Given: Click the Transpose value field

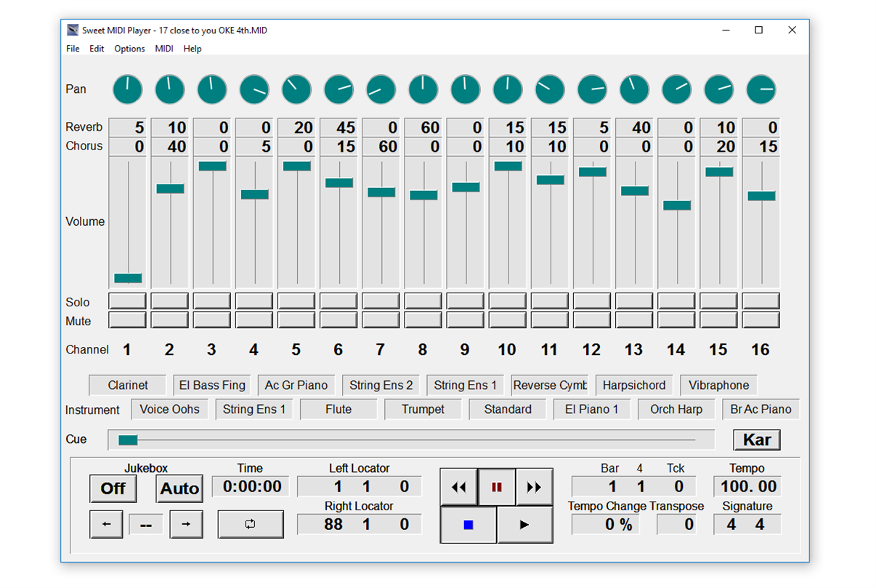Looking at the screenshot, I should 676,524.
